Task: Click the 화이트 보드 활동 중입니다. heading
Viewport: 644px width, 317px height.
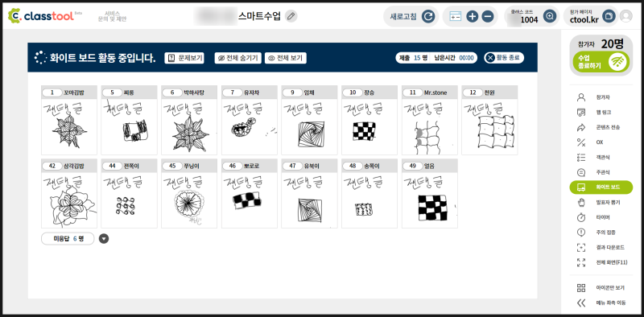Action: (103, 58)
